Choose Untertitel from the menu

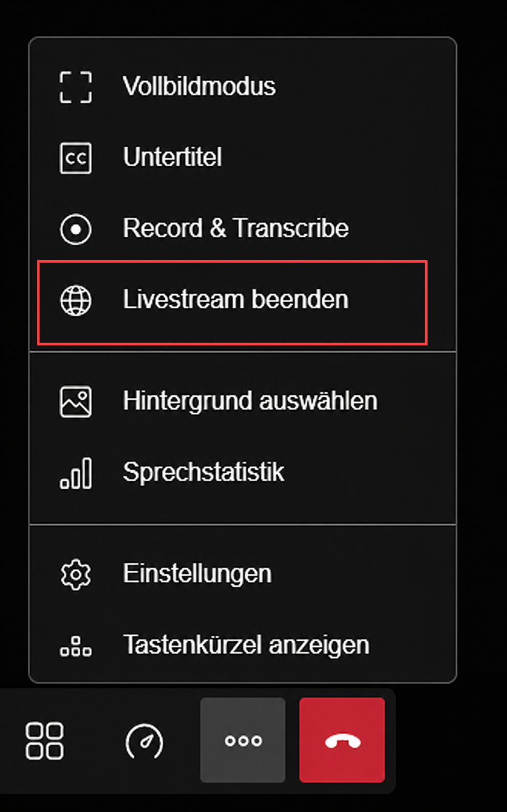(x=243, y=157)
